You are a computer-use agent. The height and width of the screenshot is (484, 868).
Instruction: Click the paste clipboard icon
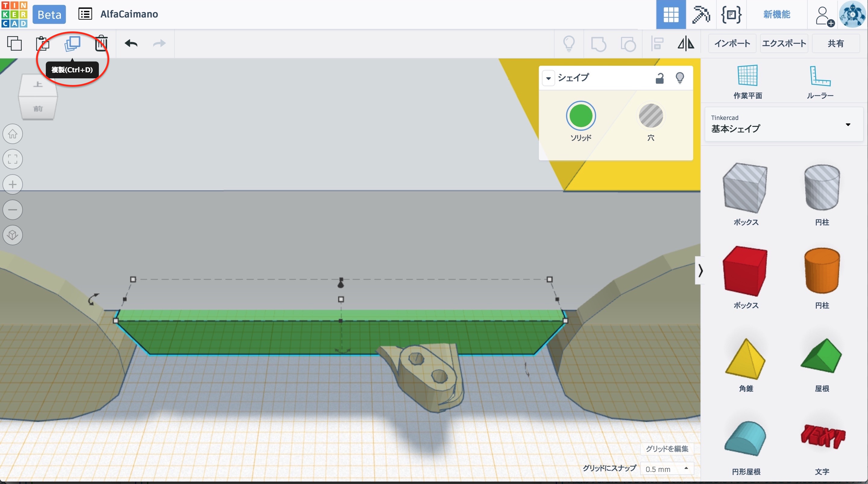[42, 43]
